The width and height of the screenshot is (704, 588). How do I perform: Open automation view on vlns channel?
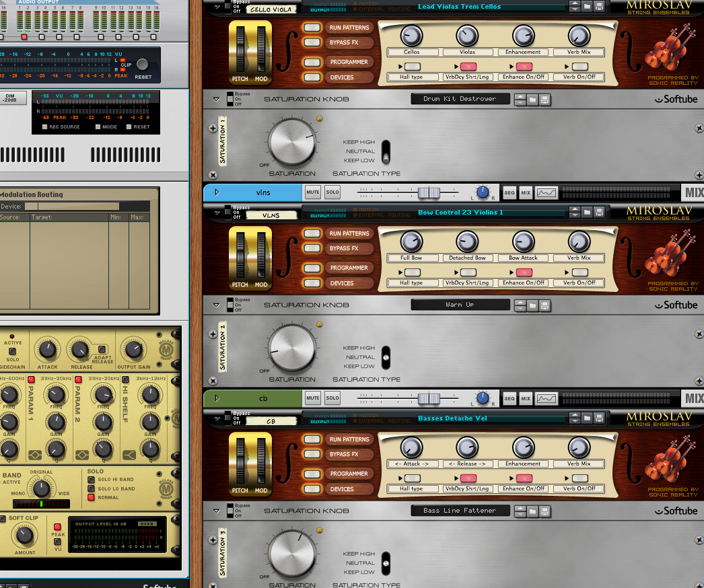pos(547,192)
